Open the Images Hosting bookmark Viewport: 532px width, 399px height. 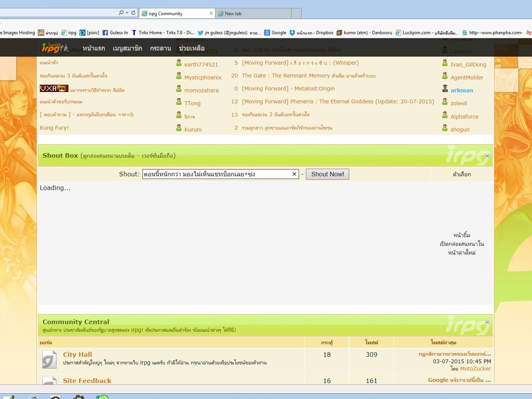[17, 33]
